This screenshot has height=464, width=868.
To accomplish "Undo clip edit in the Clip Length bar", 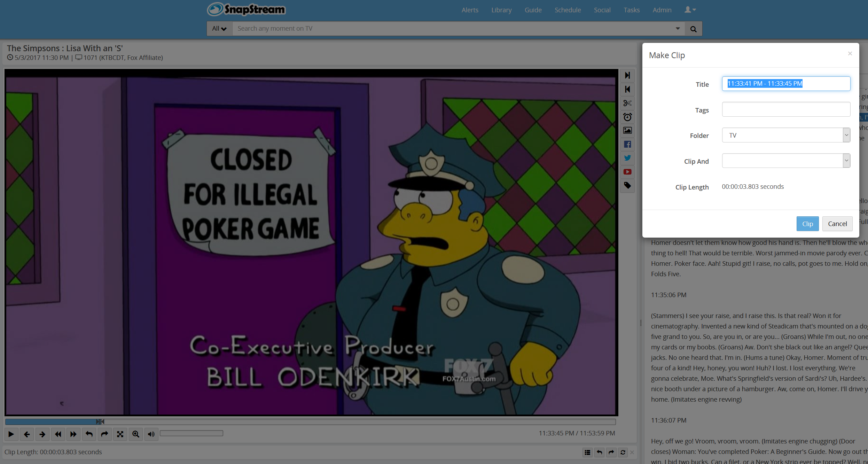I will [599, 453].
